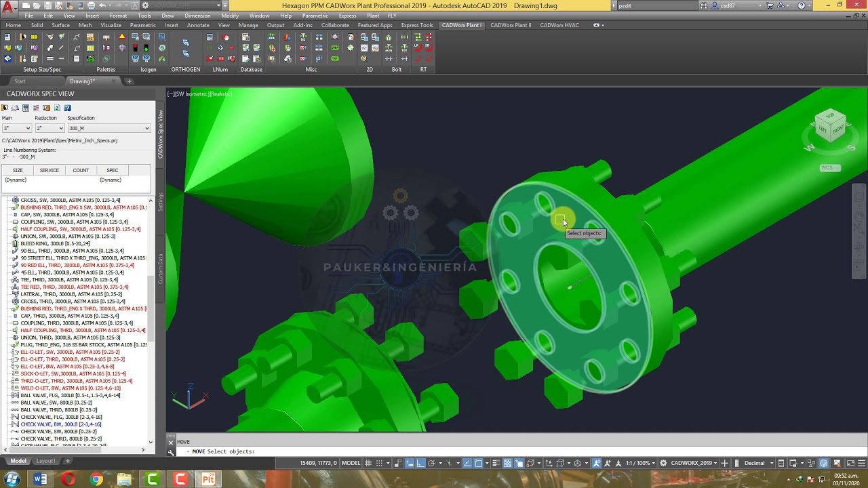This screenshot has width=868, height=488.
Task: Click the Undo arrow in Quick Access toolbar
Action: pos(102,5)
